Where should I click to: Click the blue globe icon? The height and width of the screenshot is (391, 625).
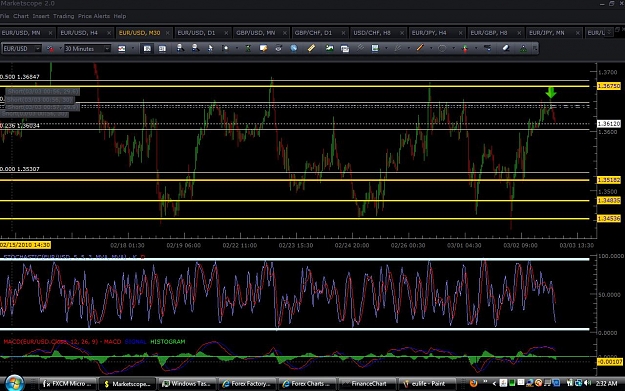[294, 48]
